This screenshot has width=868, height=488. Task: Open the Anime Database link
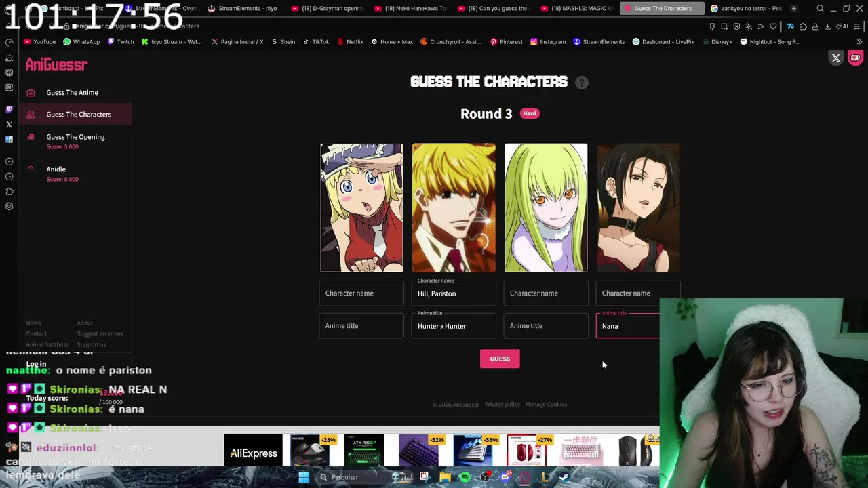click(x=47, y=345)
